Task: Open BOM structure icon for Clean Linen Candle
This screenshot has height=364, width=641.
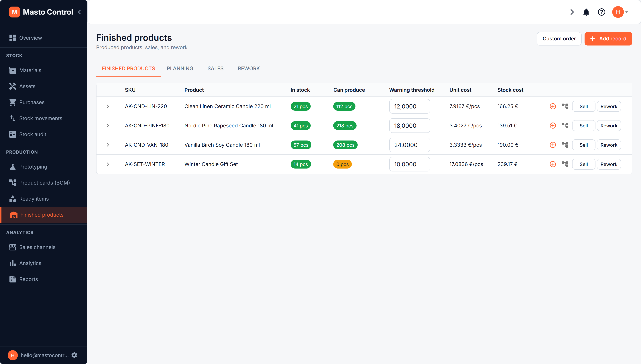Action: click(x=565, y=106)
